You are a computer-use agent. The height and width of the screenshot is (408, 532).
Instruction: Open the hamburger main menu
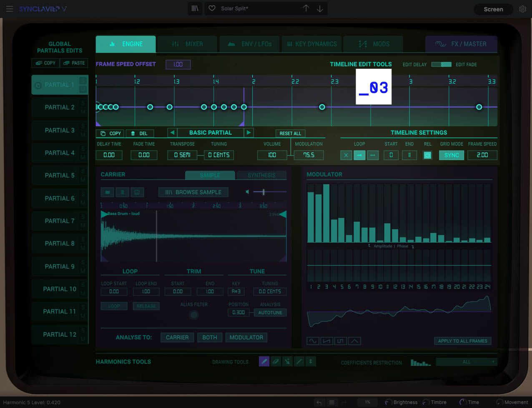[9, 9]
